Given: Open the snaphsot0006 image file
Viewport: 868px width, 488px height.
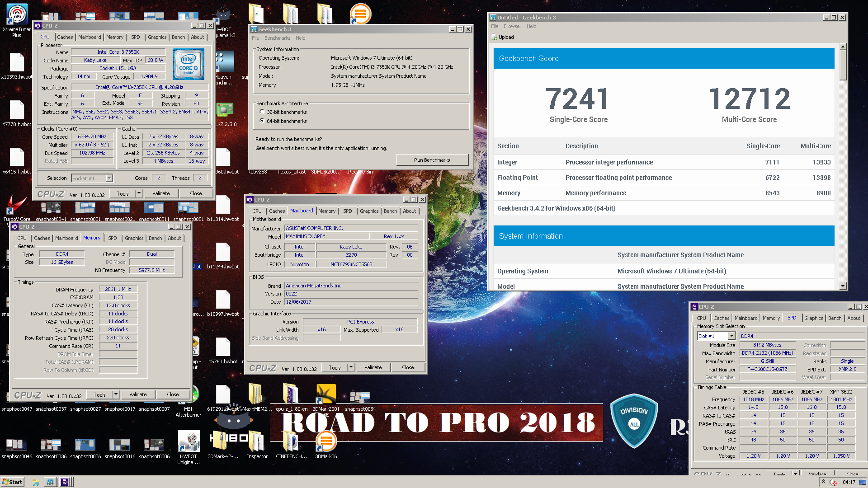Looking at the screenshot, I should tap(154, 447).
